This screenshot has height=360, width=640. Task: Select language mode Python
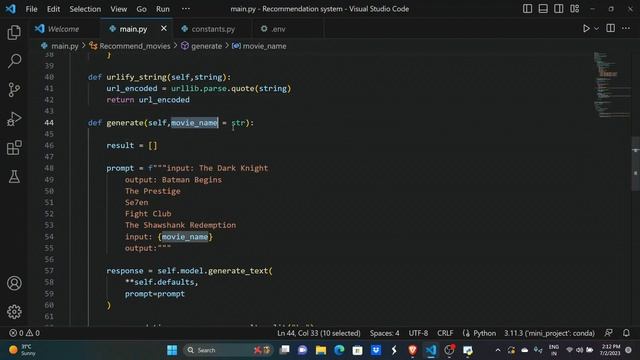pyautogui.click(x=484, y=333)
